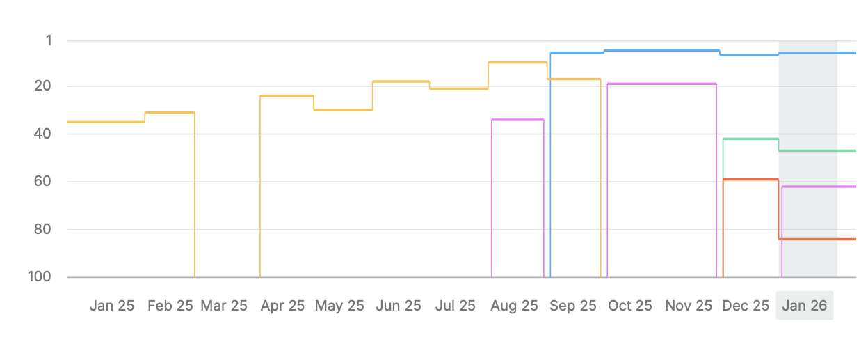The height and width of the screenshot is (344, 868).
Task: Choose the Apr 25 month label
Action: (281, 306)
